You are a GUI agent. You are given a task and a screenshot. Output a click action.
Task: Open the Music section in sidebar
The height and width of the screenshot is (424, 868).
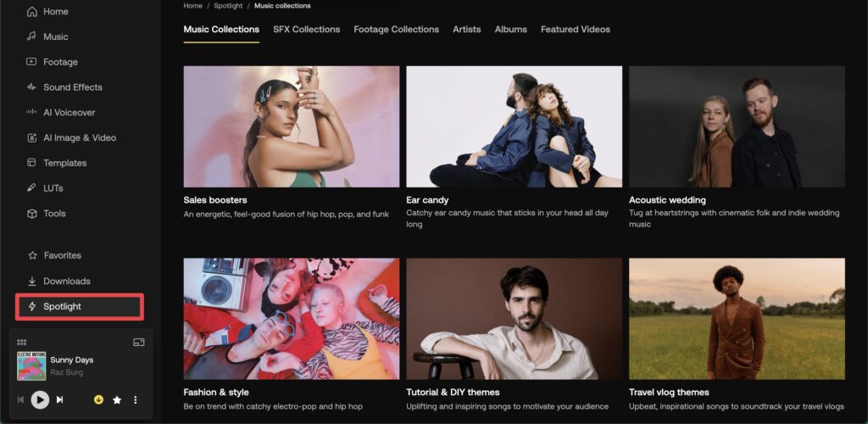pos(47,36)
